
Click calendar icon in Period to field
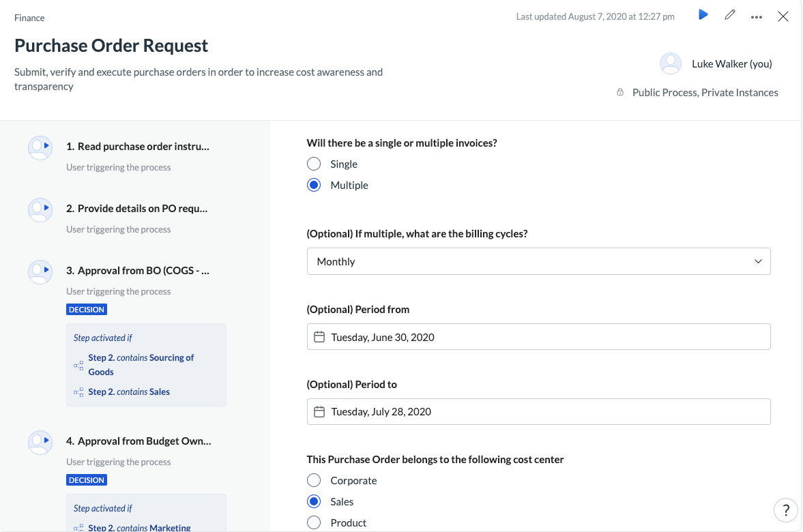tap(319, 412)
